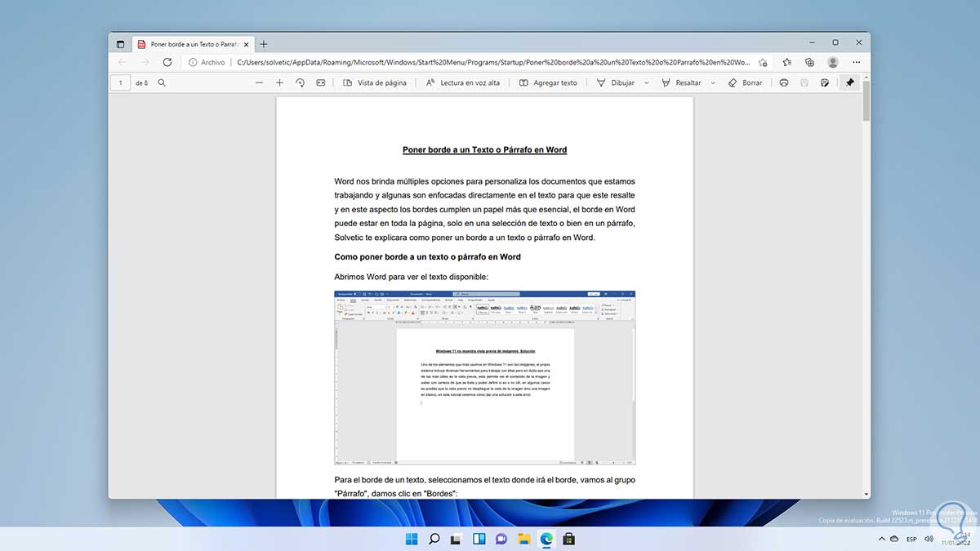Screen dimensions: 980x551
Task: Toggle pin for the PDF toolbar
Action: (x=849, y=82)
